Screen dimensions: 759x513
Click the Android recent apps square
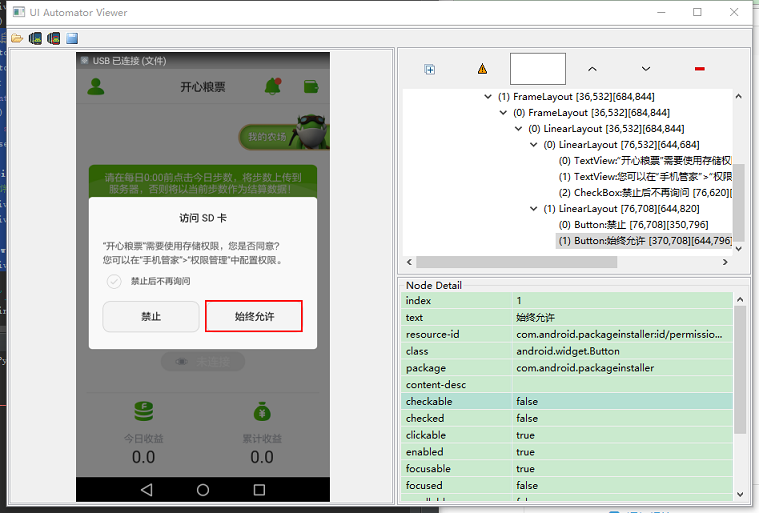click(x=259, y=490)
